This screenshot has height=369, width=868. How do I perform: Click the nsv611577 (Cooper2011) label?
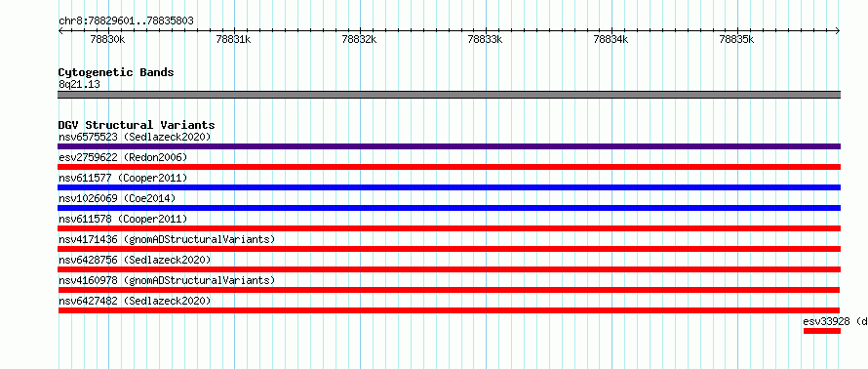click(x=123, y=178)
